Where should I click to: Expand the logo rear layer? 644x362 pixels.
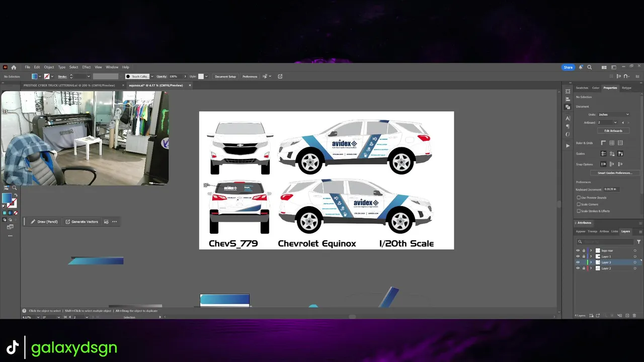click(591, 250)
